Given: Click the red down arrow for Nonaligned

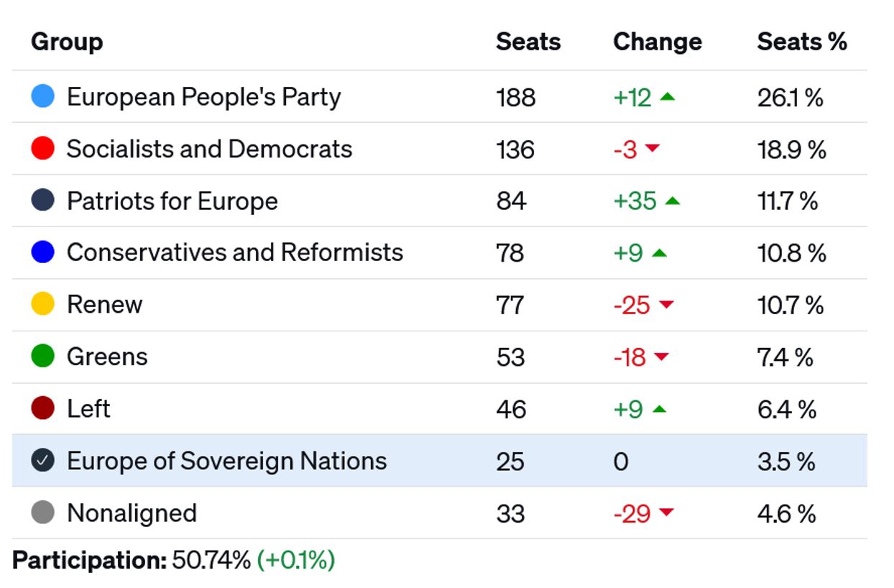Looking at the screenshot, I should click(x=666, y=513).
